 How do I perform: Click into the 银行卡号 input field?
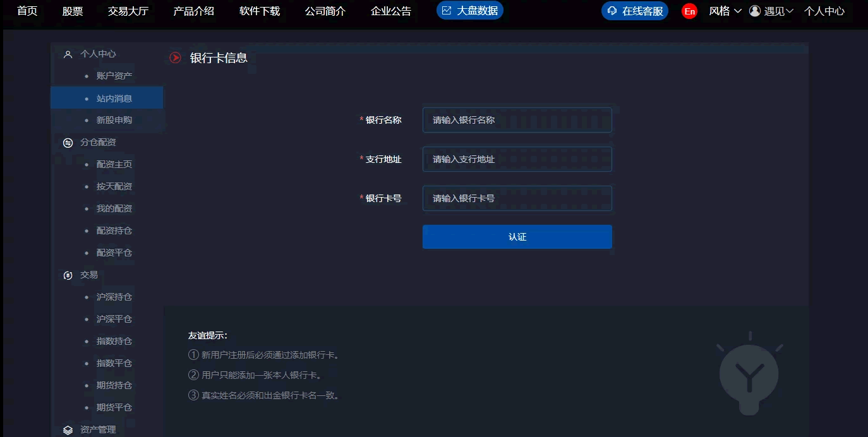(517, 198)
